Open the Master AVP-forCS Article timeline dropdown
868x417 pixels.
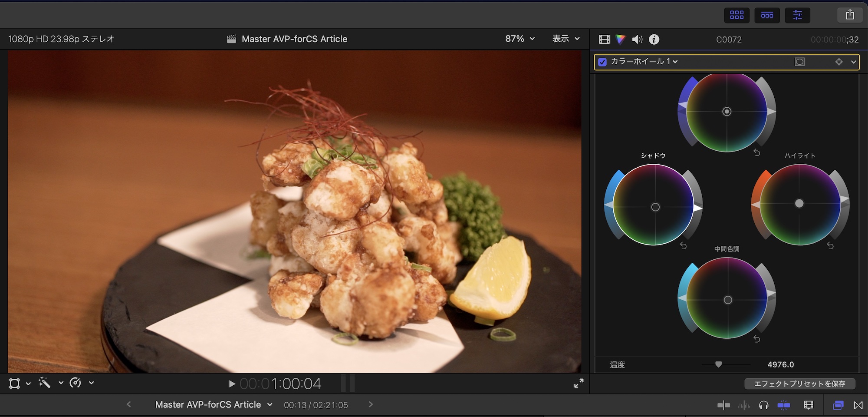(214, 405)
